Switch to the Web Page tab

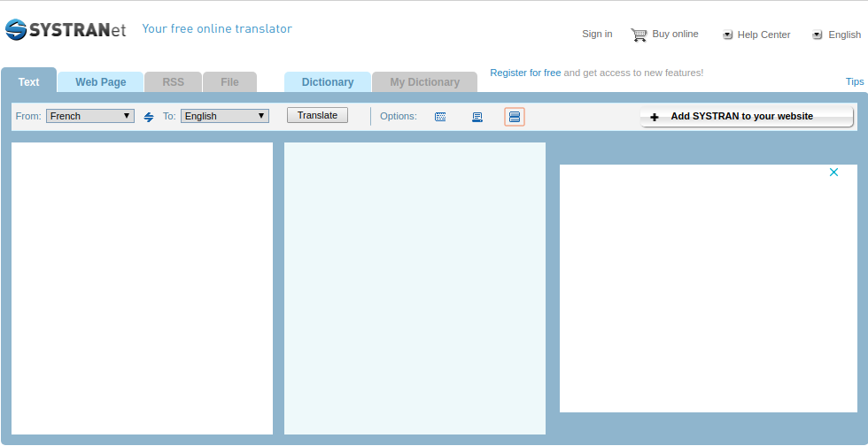point(101,82)
